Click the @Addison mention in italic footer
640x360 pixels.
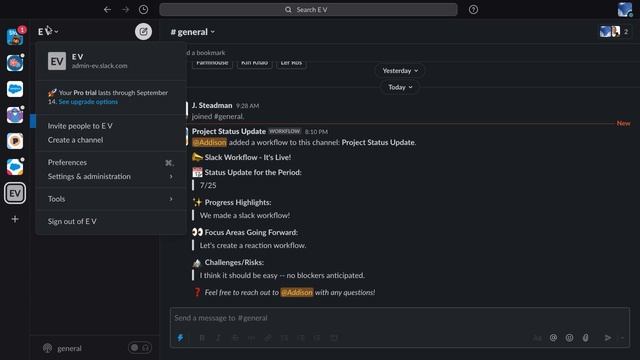297,292
